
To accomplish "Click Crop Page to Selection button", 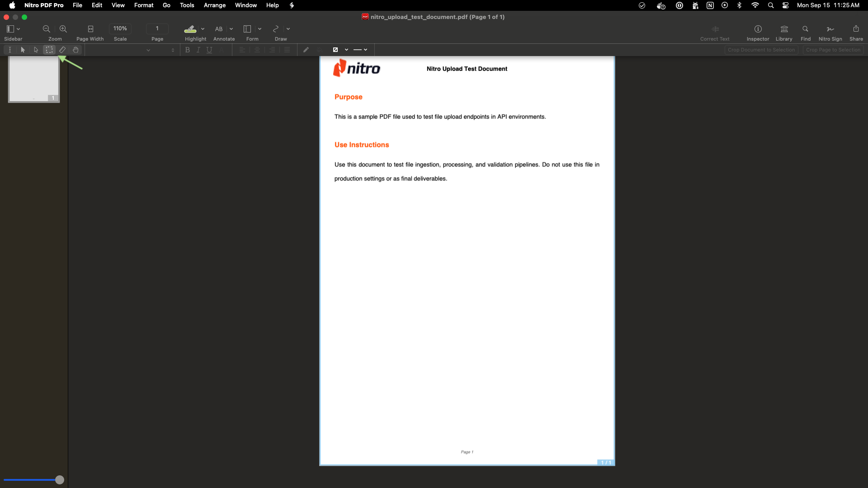I will 833,50.
